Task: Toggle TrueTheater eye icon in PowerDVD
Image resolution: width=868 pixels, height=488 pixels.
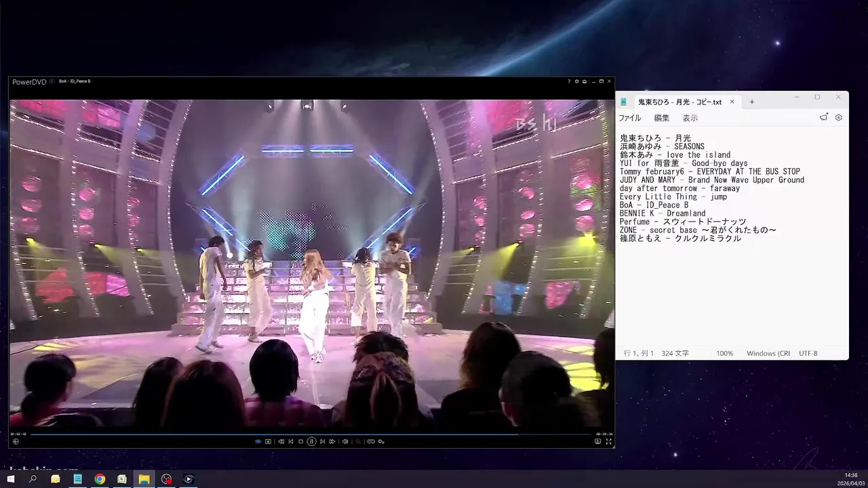Action: click(x=258, y=441)
